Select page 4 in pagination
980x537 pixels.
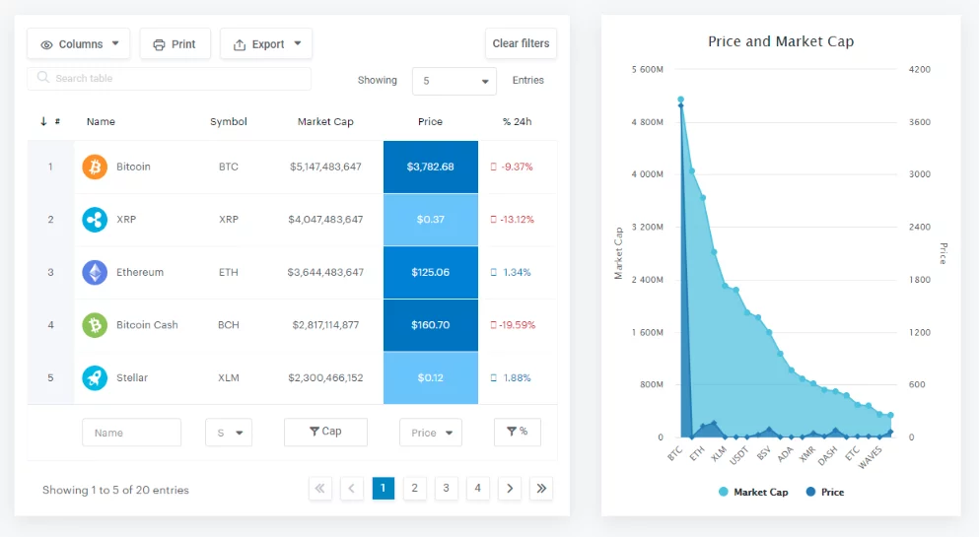point(477,489)
